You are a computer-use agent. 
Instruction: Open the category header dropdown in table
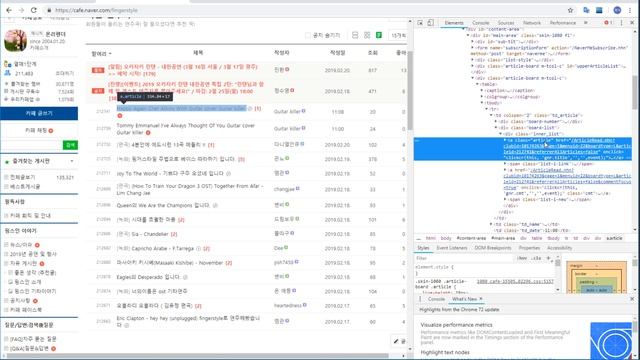pyautogui.click(x=101, y=53)
